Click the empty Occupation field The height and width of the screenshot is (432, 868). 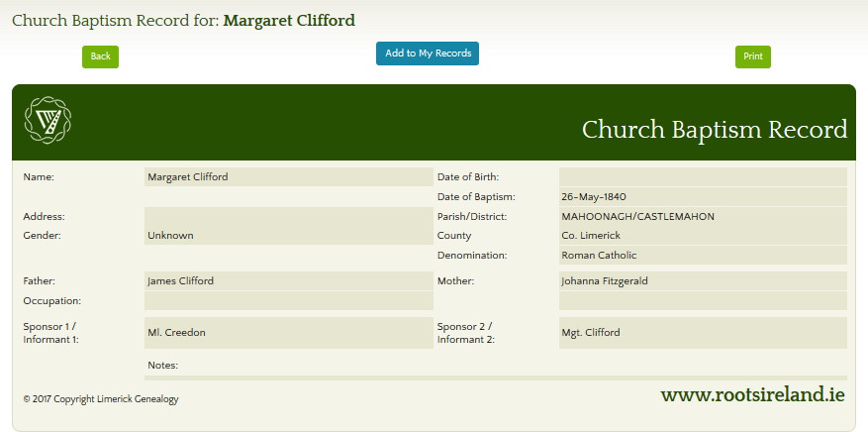pos(288,300)
